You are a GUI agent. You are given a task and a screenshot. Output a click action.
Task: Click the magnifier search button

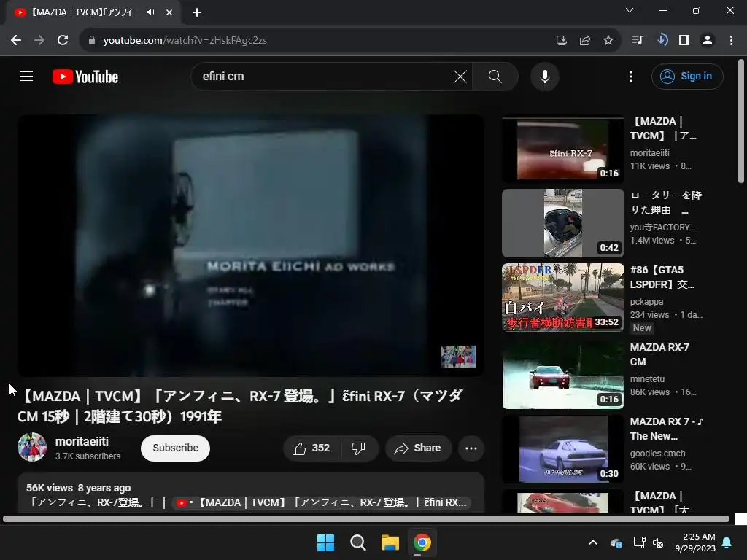[x=495, y=76]
